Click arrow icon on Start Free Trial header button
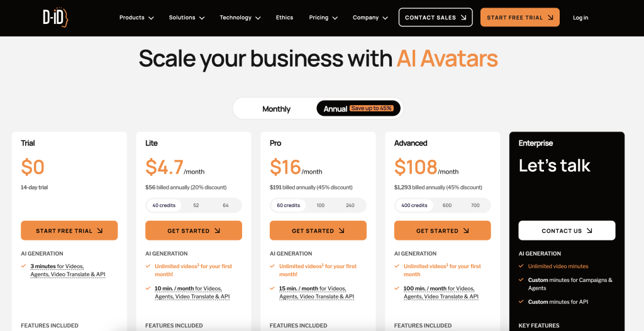This screenshot has width=644, height=331. click(x=550, y=18)
